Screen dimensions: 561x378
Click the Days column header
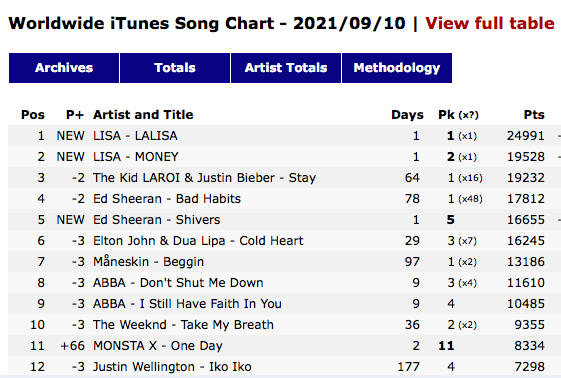pyautogui.click(x=407, y=115)
